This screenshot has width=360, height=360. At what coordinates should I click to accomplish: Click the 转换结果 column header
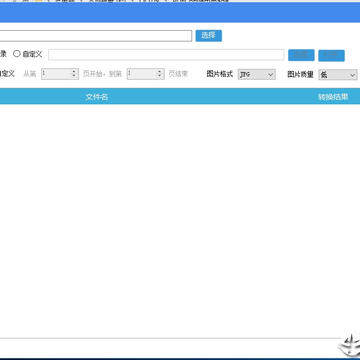point(333,97)
